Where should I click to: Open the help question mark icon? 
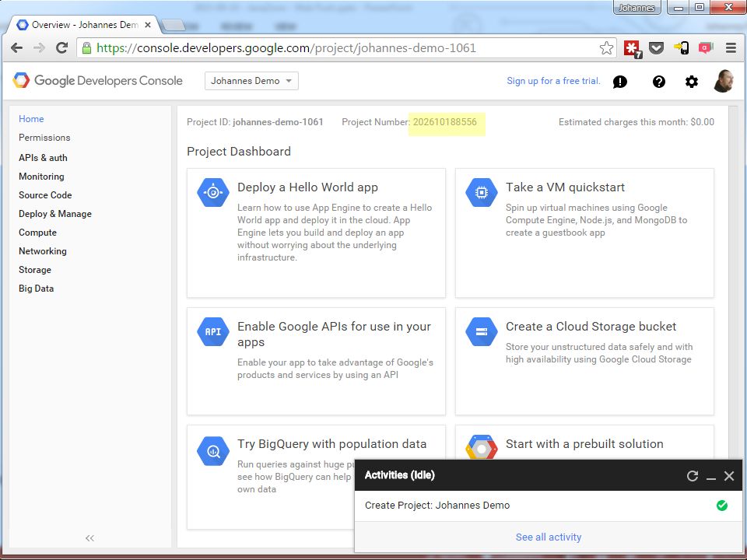tap(659, 82)
